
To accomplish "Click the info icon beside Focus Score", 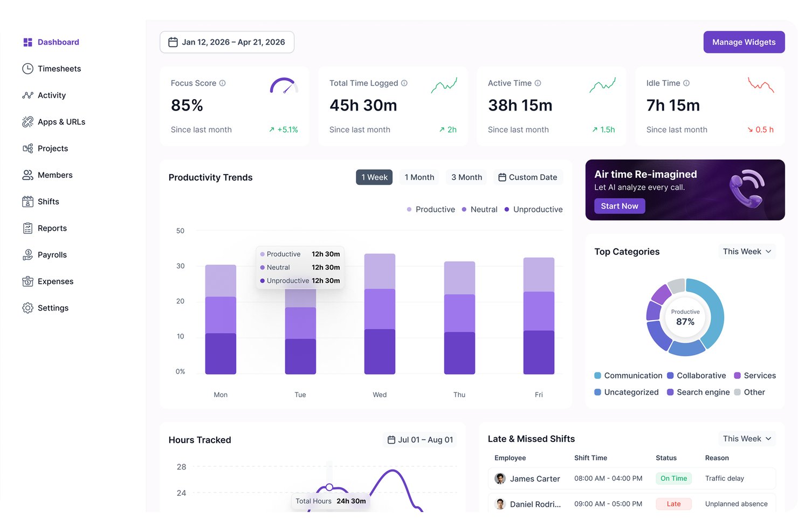I will pos(222,83).
